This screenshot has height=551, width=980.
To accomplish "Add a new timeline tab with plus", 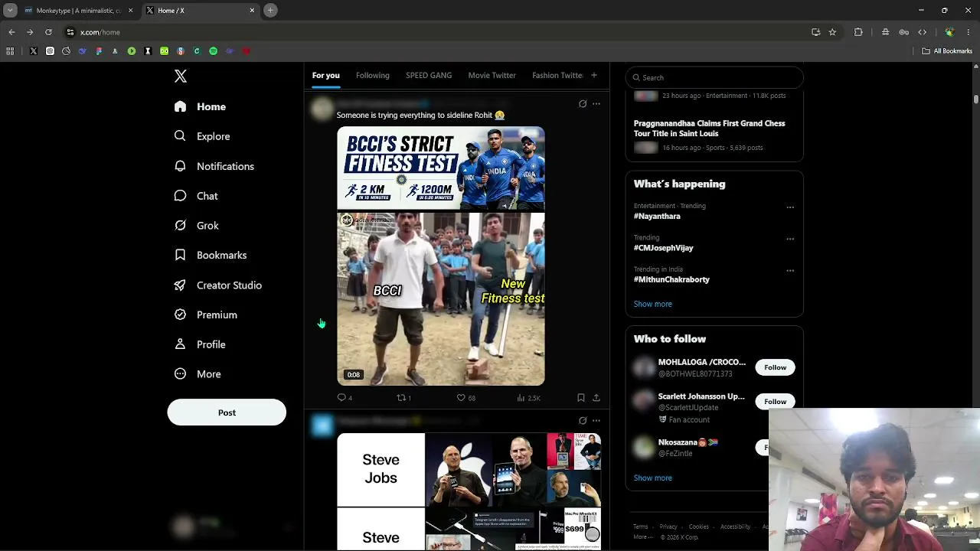I will pyautogui.click(x=593, y=75).
